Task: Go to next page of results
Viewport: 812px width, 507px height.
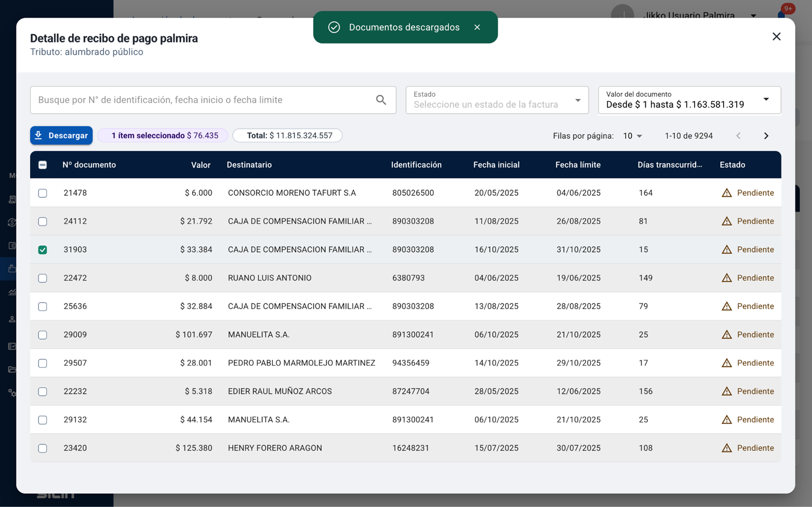Action: pos(766,136)
